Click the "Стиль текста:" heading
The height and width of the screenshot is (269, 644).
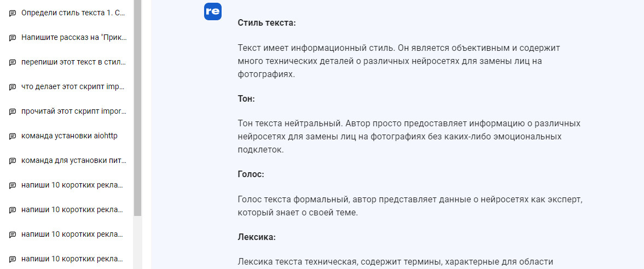coord(266,23)
